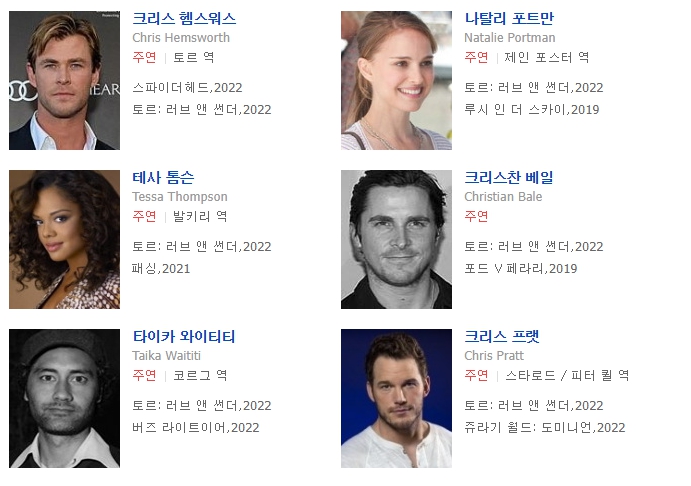Click the photo beside the Natalie Portman label
This screenshot has height=486, width=691.
tap(396, 81)
